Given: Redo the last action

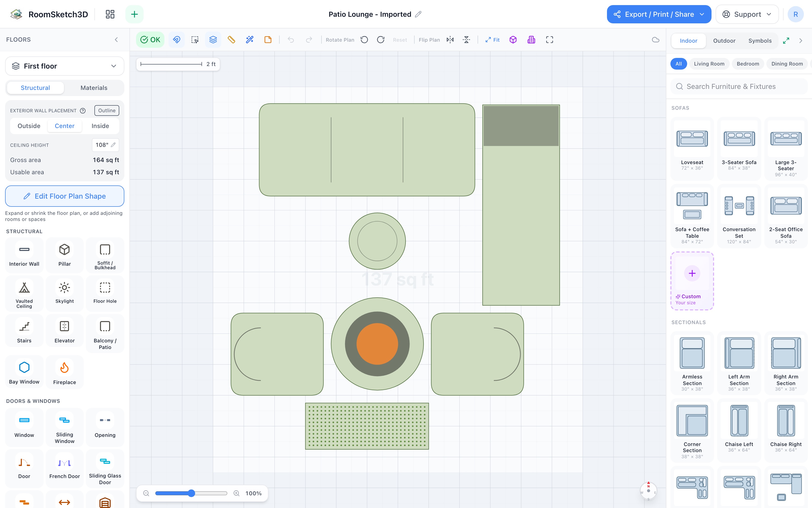Looking at the screenshot, I should 309,40.
